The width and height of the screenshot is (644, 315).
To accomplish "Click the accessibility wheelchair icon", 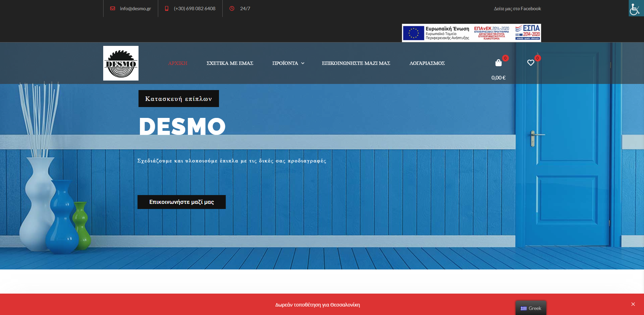I will (x=636, y=8).
